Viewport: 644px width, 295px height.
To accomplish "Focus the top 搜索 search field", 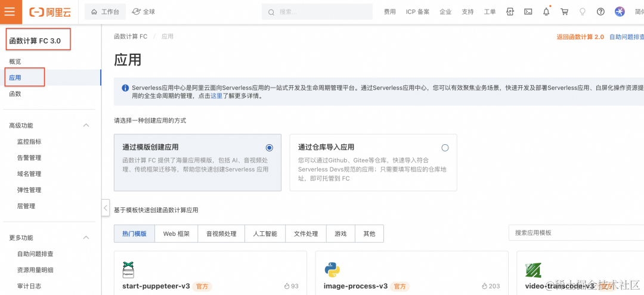I will click(317, 12).
